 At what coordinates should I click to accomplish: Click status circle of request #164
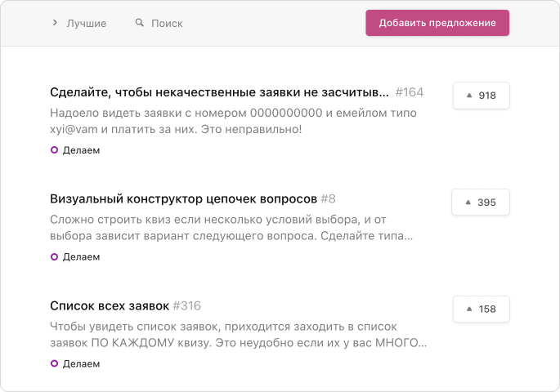(x=54, y=150)
